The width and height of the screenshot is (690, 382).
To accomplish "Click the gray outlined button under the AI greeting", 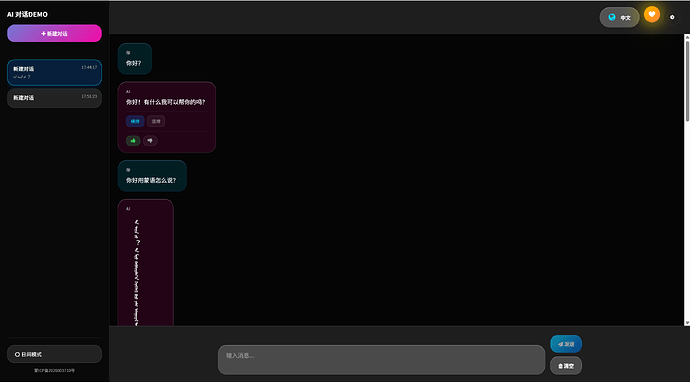I will point(156,121).
